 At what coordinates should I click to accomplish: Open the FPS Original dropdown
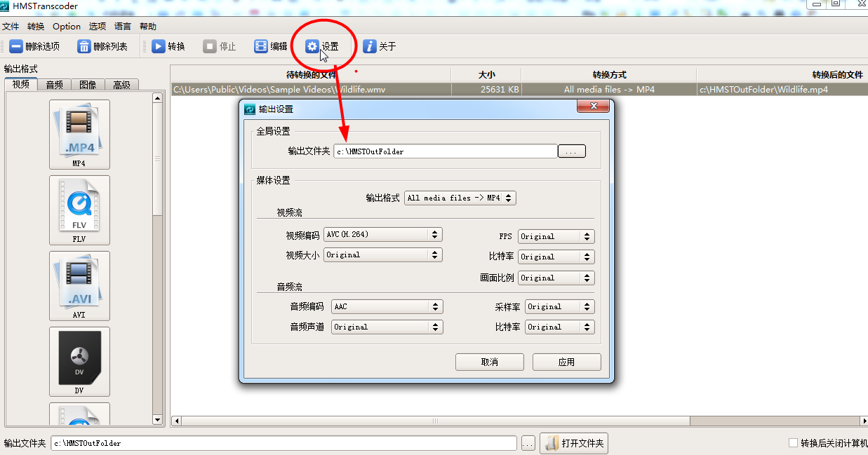(x=556, y=237)
